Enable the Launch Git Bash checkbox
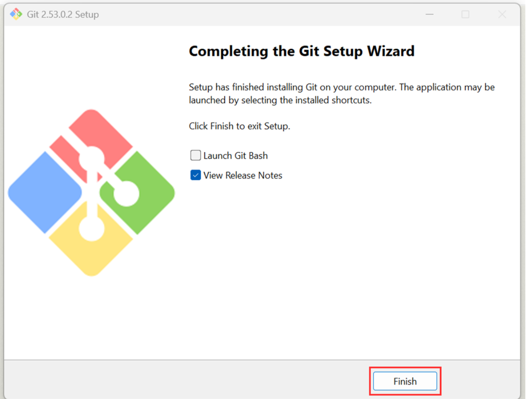532x399 pixels. (x=196, y=156)
